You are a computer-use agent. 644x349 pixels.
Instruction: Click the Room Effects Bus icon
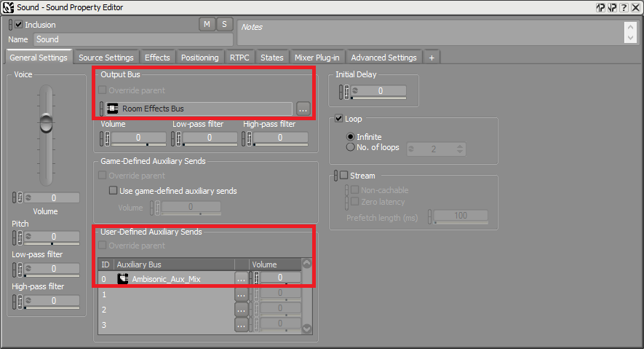113,109
